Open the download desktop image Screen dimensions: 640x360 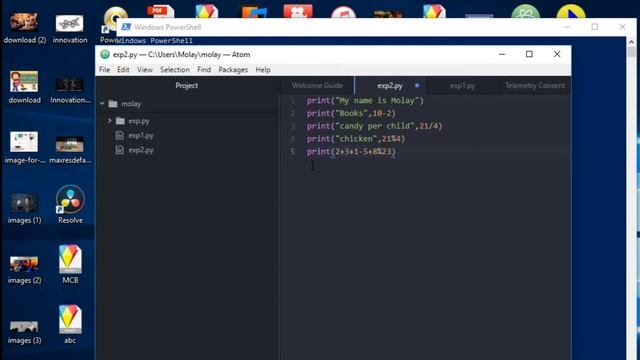[24, 87]
